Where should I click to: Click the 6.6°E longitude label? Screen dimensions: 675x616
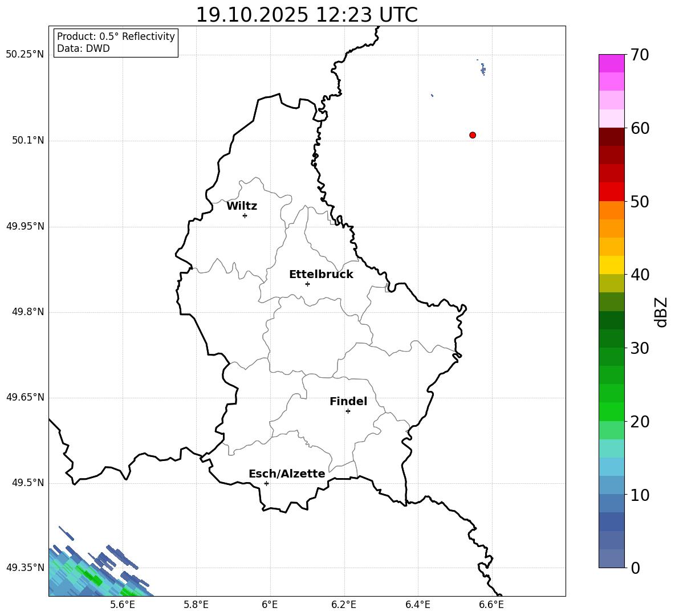coord(491,605)
